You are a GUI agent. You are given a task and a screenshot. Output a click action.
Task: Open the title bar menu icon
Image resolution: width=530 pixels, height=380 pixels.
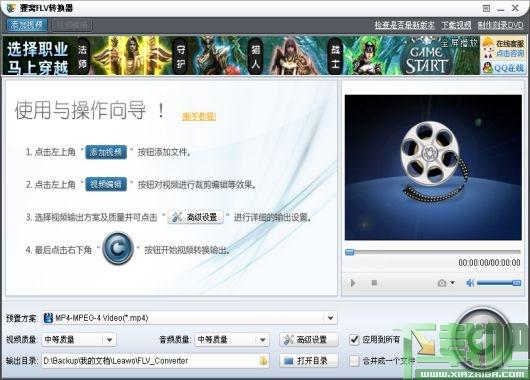coord(486,8)
